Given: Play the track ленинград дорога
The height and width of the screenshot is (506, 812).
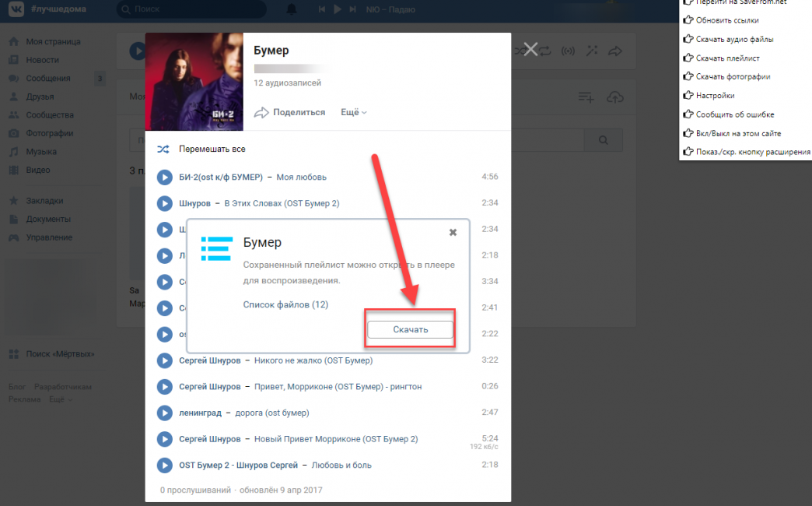Looking at the screenshot, I should [x=164, y=413].
